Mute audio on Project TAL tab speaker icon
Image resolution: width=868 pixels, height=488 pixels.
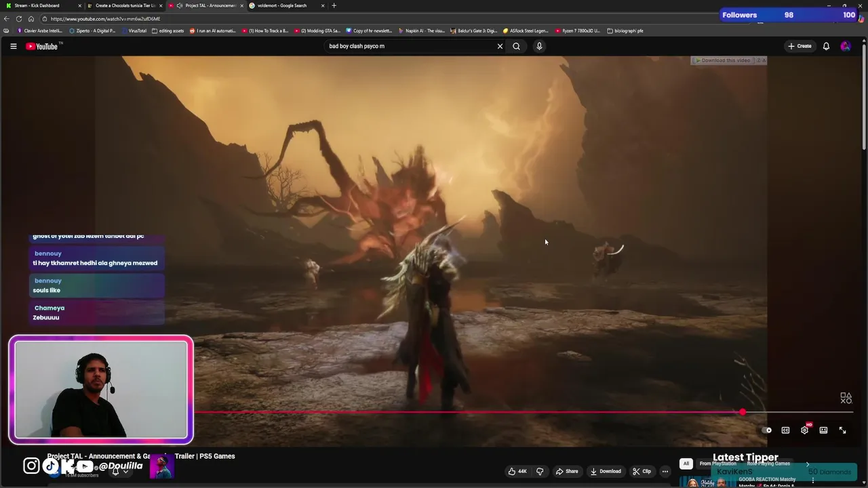tap(179, 5)
